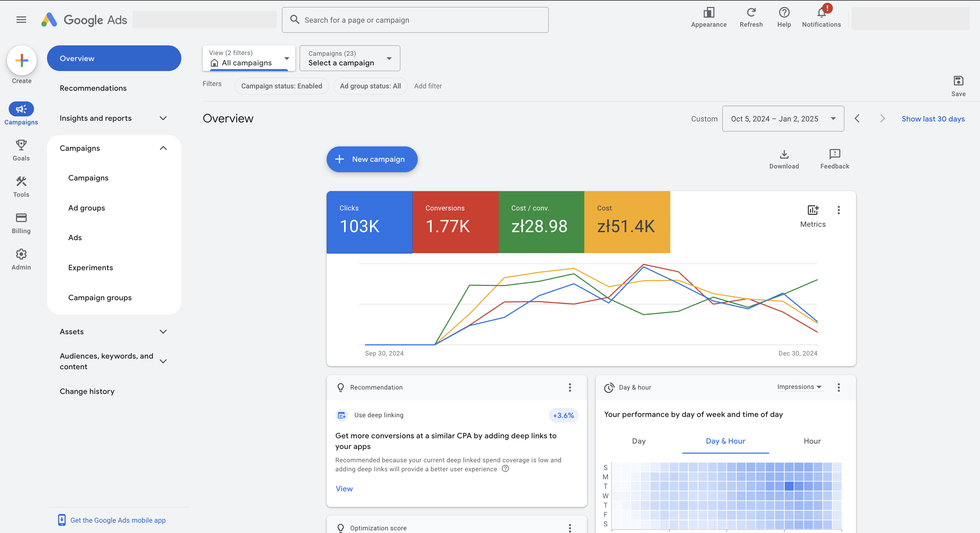Open the All campaigns view dropdown
980x533 pixels.
tap(249, 58)
